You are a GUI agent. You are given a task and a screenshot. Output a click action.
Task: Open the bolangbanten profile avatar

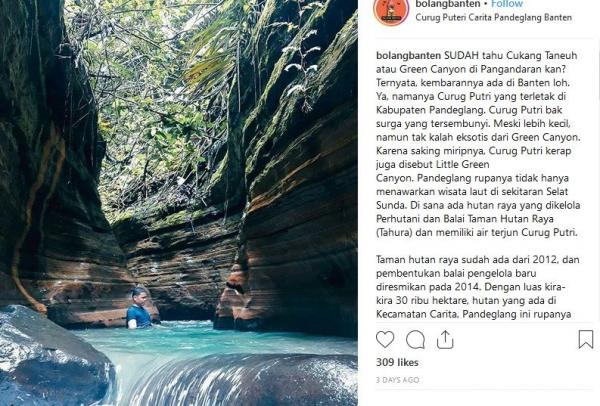pos(391,9)
